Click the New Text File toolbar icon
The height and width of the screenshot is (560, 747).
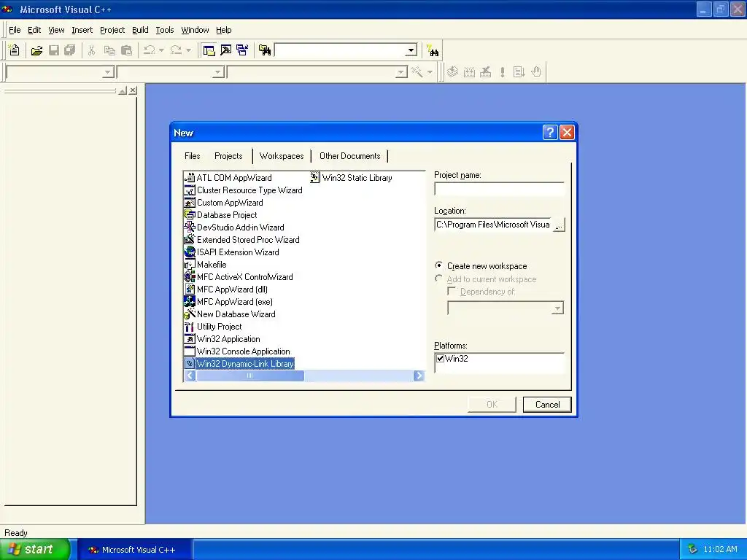(x=15, y=50)
